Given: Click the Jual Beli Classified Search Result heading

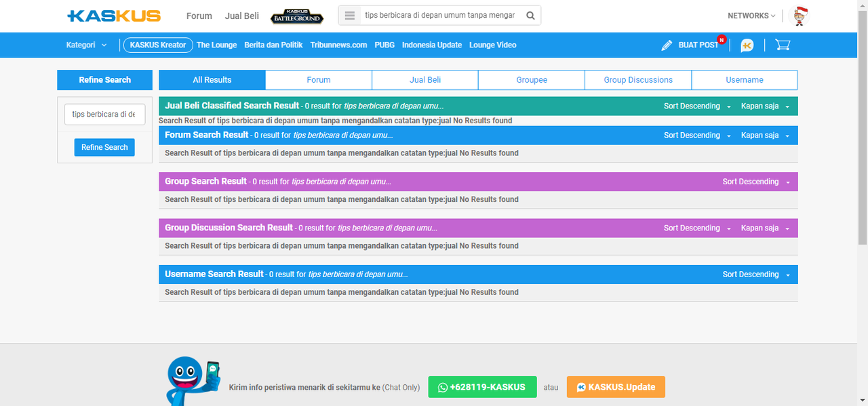Looking at the screenshot, I should 232,106.
